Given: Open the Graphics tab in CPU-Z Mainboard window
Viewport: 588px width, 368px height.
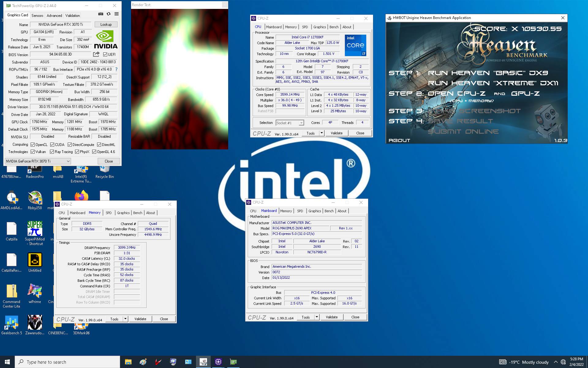Looking at the screenshot, I should click(x=315, y=211).
